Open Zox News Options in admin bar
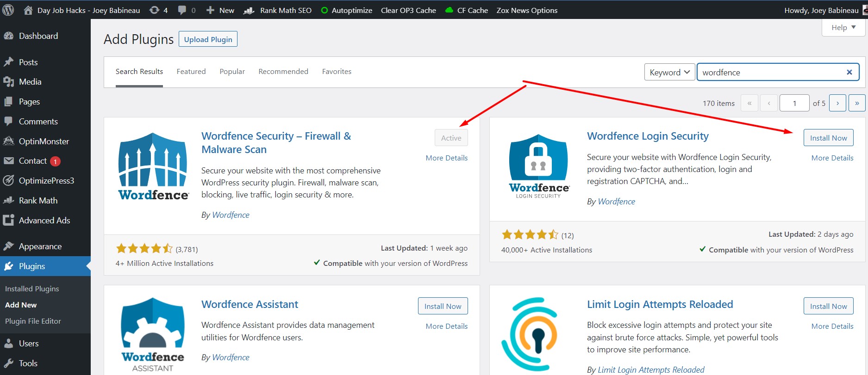The height and width of the screenshot is (375, 868). 527,10
